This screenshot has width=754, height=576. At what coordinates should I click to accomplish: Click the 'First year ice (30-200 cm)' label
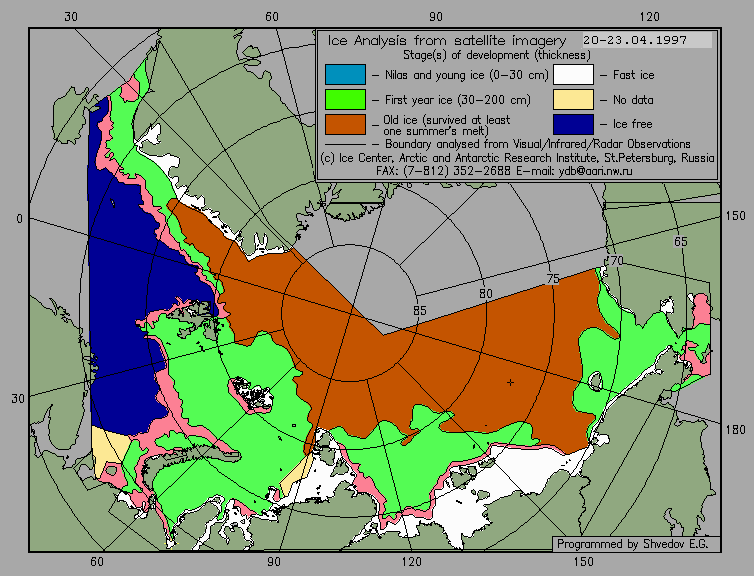click(458, 100)
